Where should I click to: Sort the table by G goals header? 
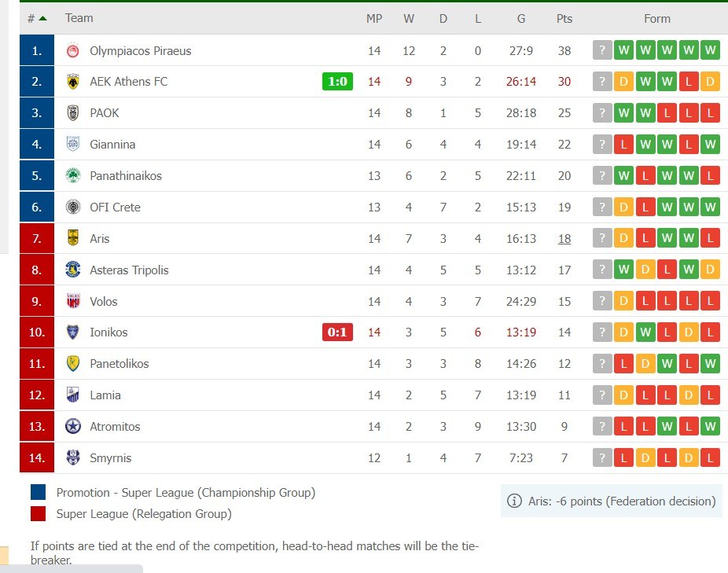[x=521, y=18]
